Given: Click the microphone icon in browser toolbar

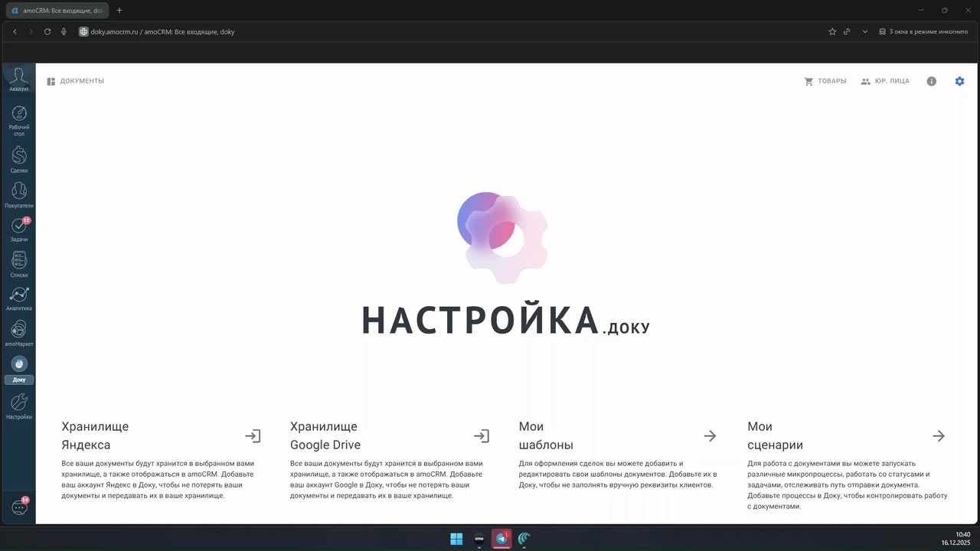Looking at the screenshot, I should pyautogui.click(x=64, y=31).
